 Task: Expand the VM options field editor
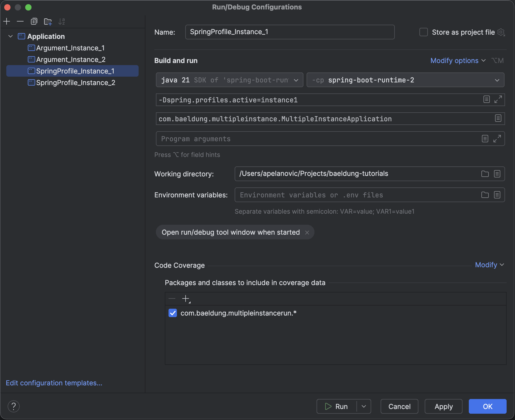498,99
